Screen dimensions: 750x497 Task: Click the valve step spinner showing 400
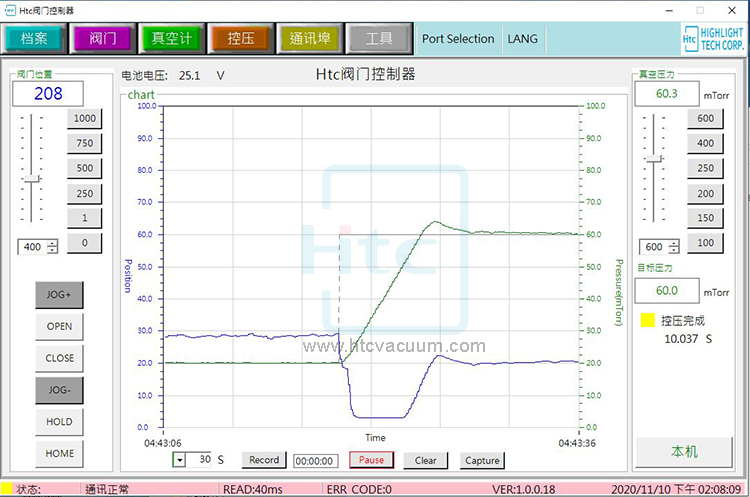pos(38,247)
